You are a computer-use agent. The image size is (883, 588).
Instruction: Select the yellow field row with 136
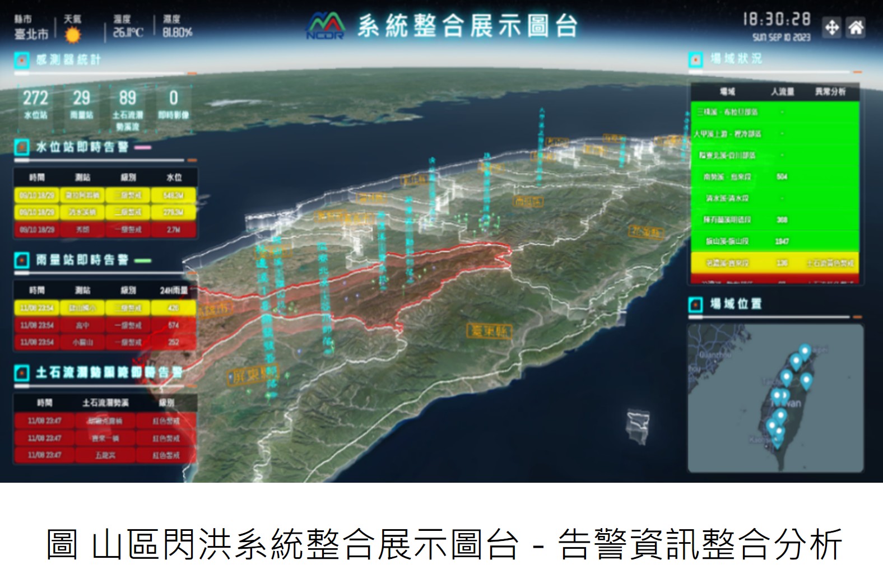click(775, 263)
